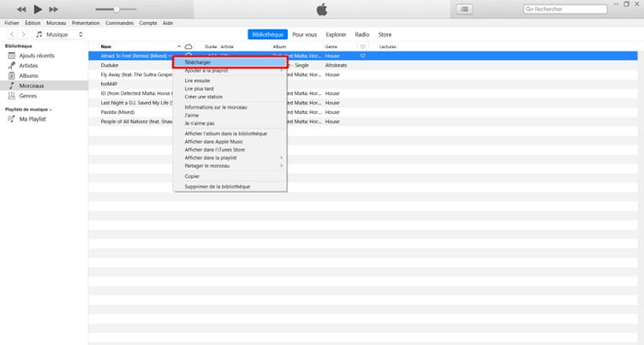Viewport: 644px width, 345px height.
Task: Expand Partager le morceau submenu
Action: click(x=230, y=166)
